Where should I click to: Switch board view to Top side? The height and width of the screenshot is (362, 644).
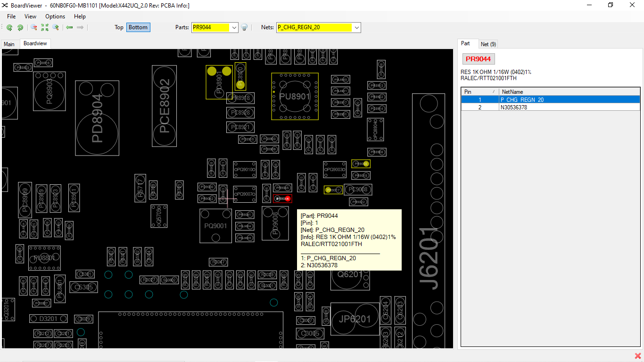point(119,27)
